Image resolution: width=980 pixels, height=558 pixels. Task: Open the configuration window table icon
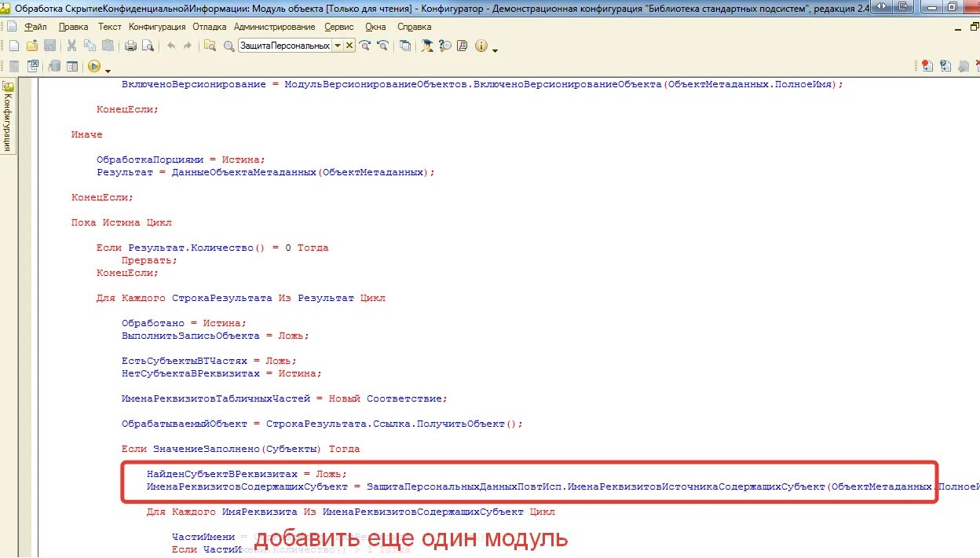click(x=72, y=66)
